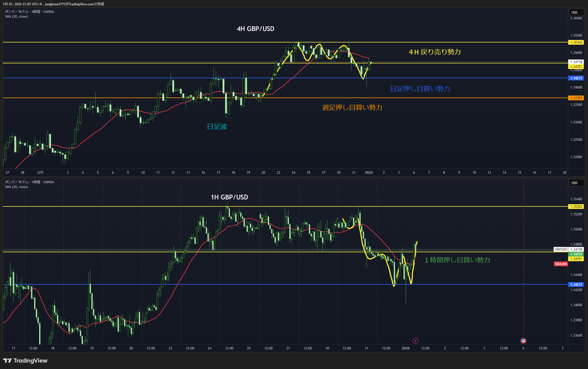Select orange 1.33705 price label
588x369 pixels.
576,98
